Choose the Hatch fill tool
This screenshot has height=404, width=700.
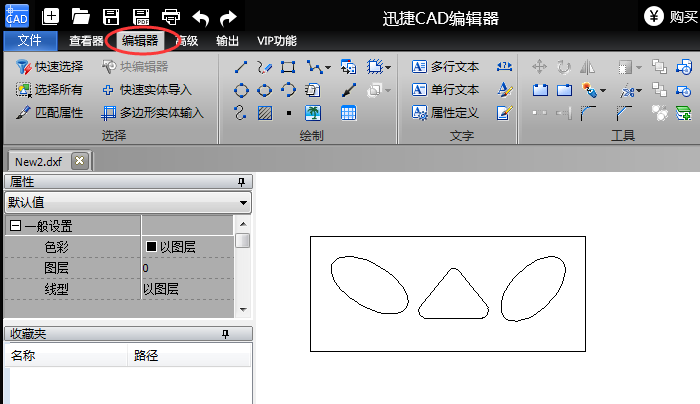coord(264,113)
